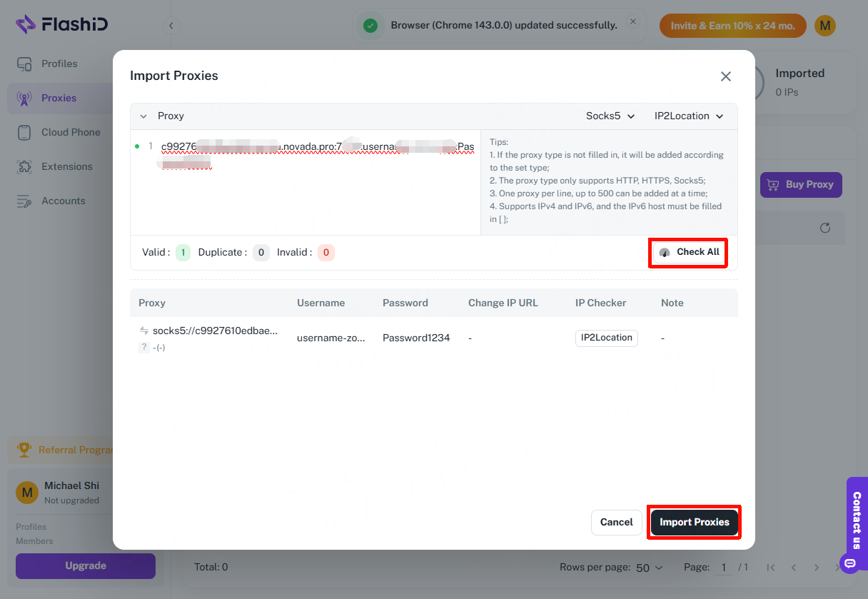Image resolution: width=868 pixels, height=599 pixels.
Task: Click Invite & Earn 10% button
Action: pos(732,26)
